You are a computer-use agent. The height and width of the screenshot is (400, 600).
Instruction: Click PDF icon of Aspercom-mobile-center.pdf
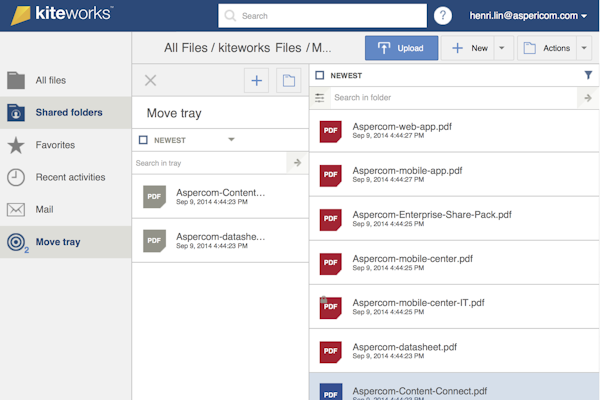tap(331, 263)
